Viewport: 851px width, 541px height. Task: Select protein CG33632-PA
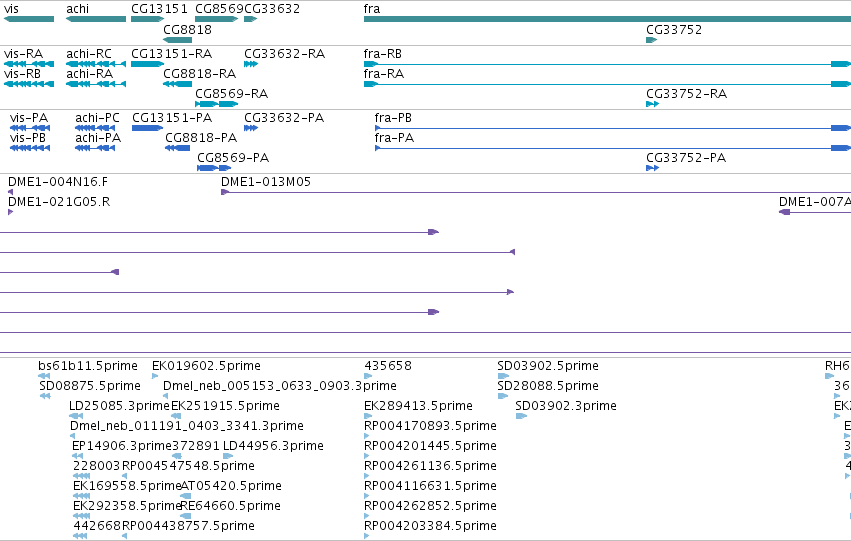click(x=251, y=128)
